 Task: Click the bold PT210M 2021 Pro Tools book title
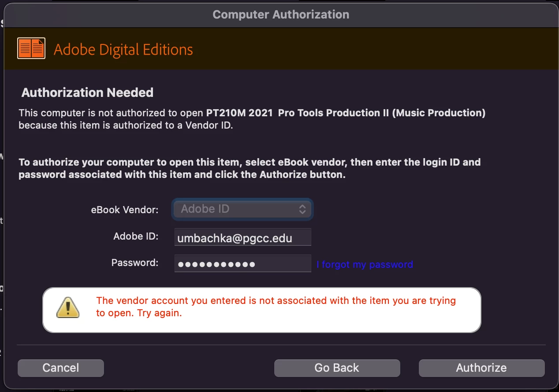(346, 113)
